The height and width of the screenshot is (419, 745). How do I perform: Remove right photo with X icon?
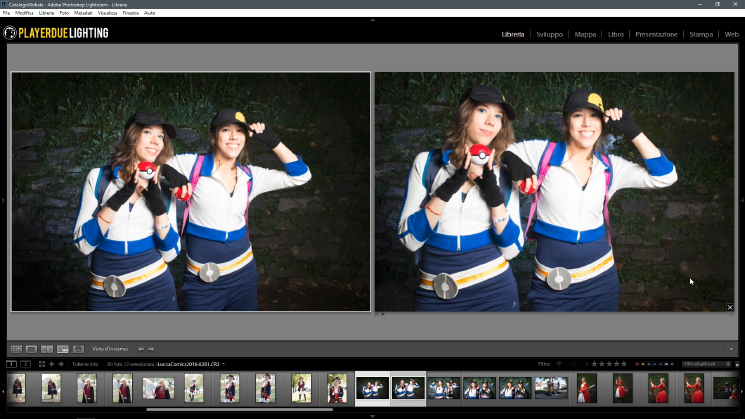click(730, 307)
